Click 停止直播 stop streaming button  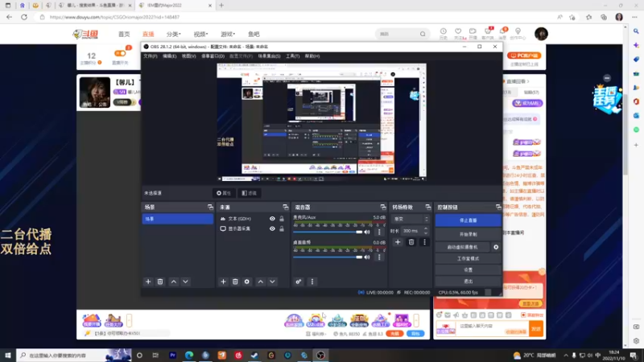469,220
